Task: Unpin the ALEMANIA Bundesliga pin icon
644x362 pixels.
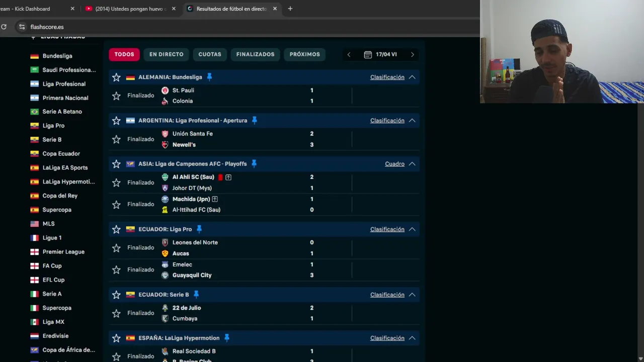Action: pyautogui.click(x=209, y=77)
